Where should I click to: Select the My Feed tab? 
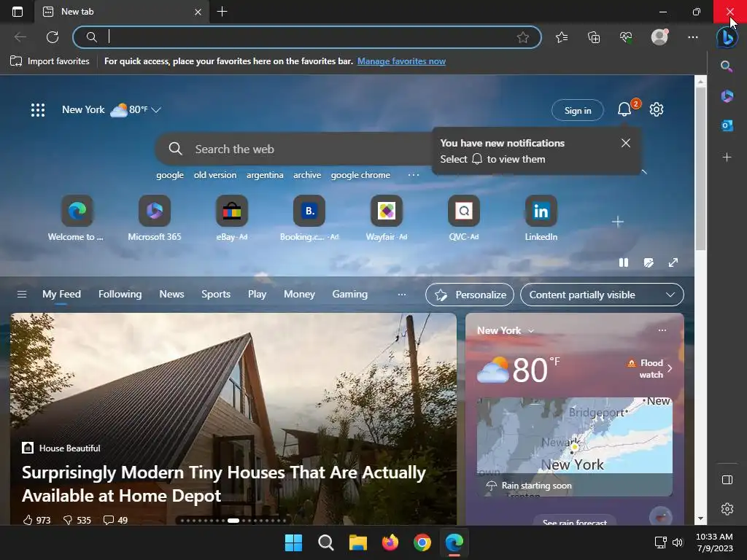(x=61, y=295)
